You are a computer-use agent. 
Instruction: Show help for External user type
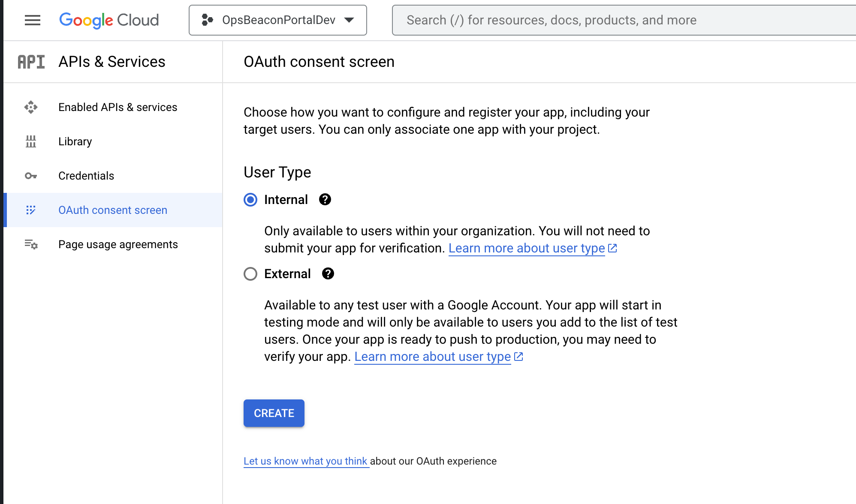pos(328,273)
